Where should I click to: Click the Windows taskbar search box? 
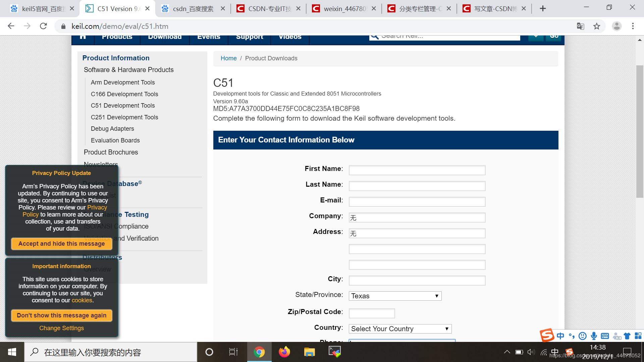(x=111, y=352)
